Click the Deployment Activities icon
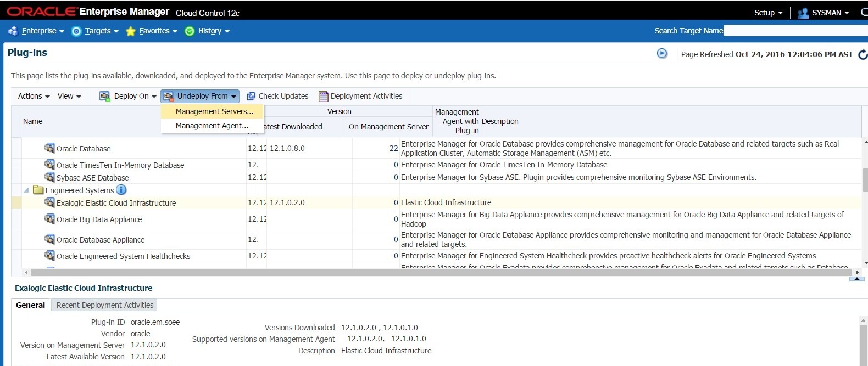 click(x=324, y=96)
